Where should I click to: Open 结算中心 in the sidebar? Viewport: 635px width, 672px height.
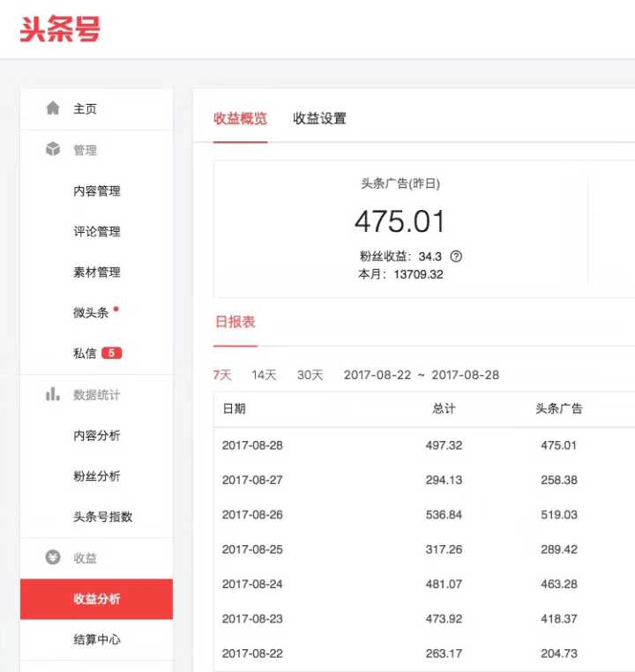tap(96, 639)
